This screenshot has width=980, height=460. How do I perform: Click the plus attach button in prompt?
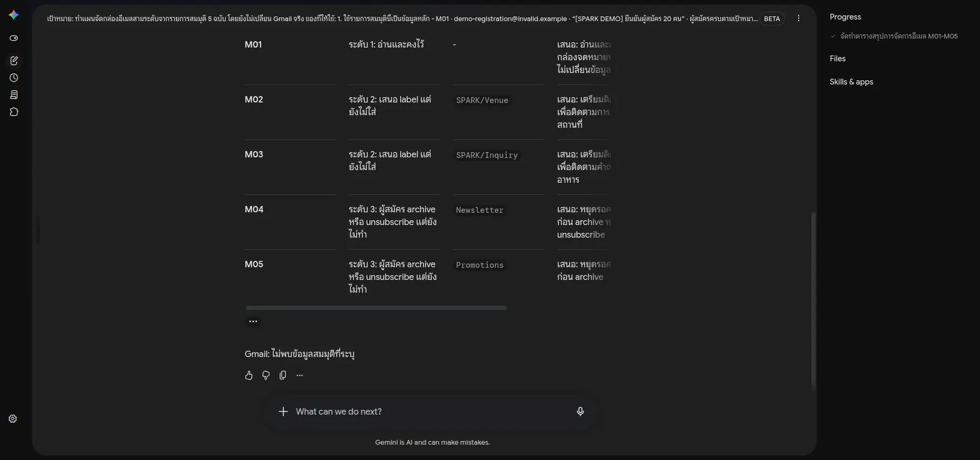[283, 411]
